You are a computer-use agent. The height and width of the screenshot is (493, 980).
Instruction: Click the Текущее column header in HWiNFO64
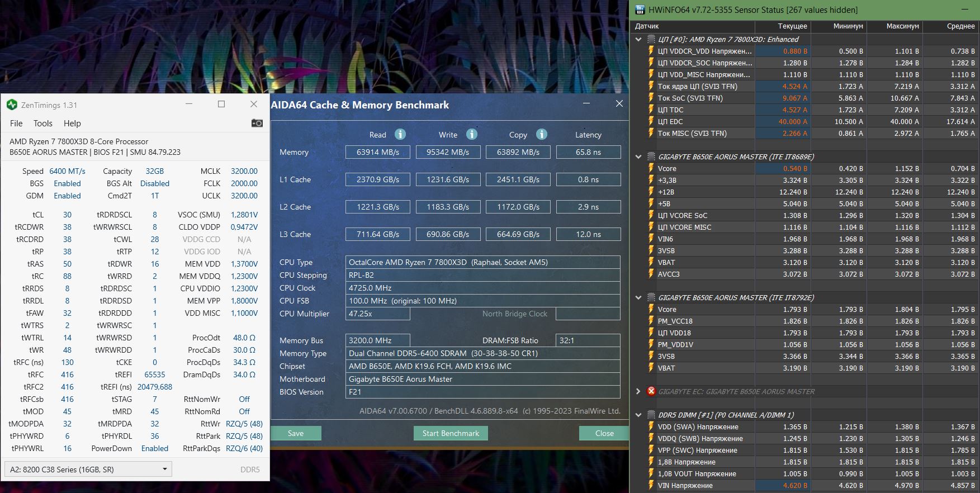[x=783, y=26]
